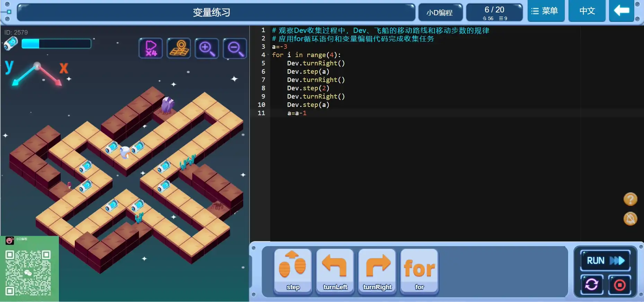Click the 小D编程 button
Screen dimensions: 644x302
pyautogui.click(x=440, y=13)
